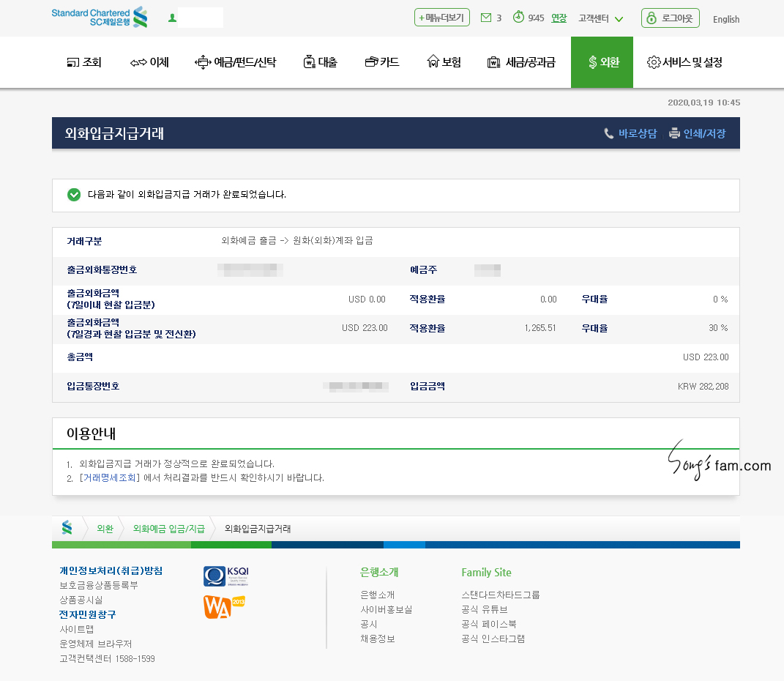Click the 0.00 exchange rate value
The image size is (784, 681).
pyautogui.click(x=548, y=299)
